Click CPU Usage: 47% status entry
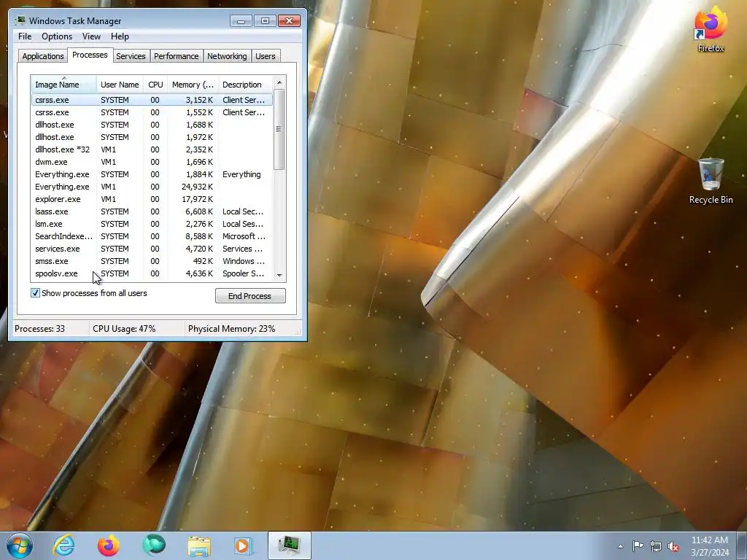The width and height of the screenshot is (747, 560). [x=124, y=329]
